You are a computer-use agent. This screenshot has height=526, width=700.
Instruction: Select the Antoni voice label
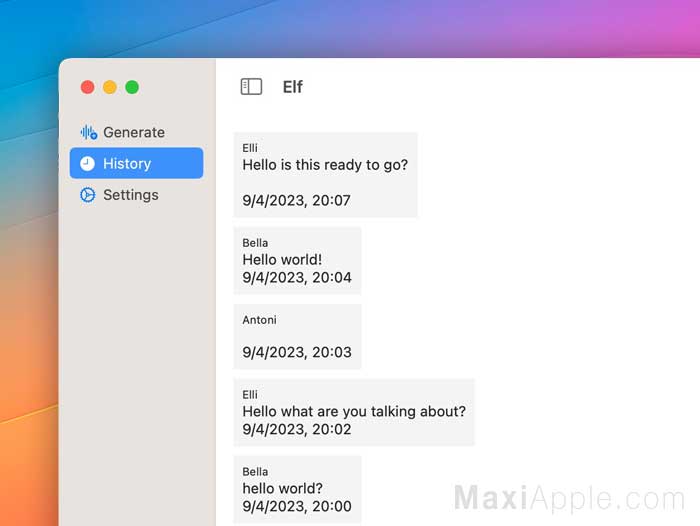[259, 320]
